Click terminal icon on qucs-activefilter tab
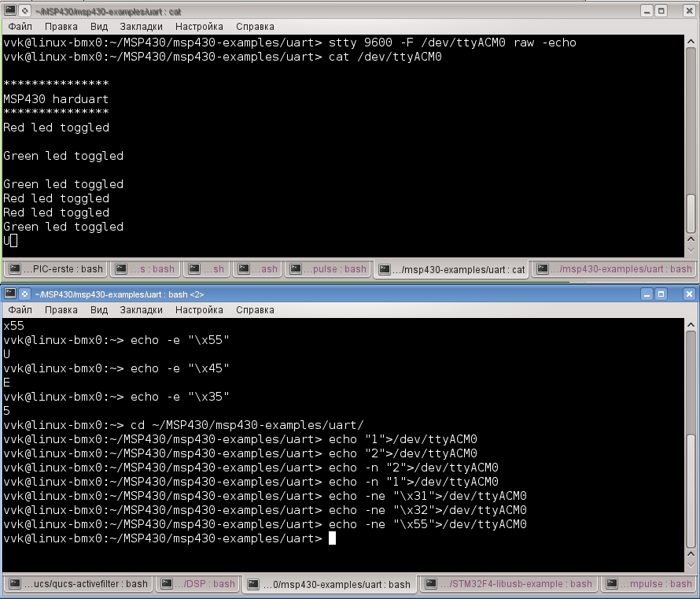The width and height of the screenshot is (700, 599). pyautogui.click(x=15, y=584)
